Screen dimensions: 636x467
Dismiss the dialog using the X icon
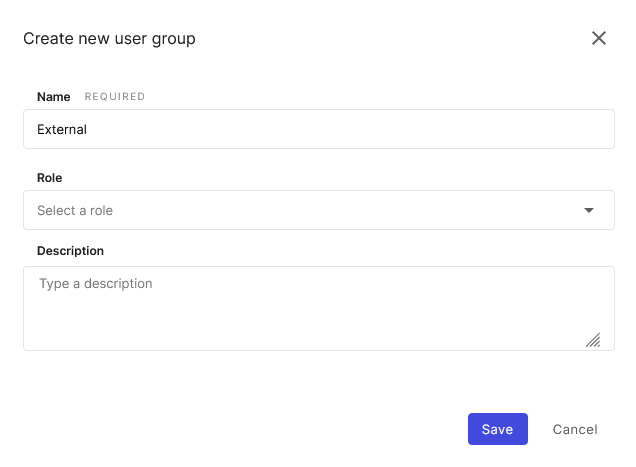click(599, 39)
